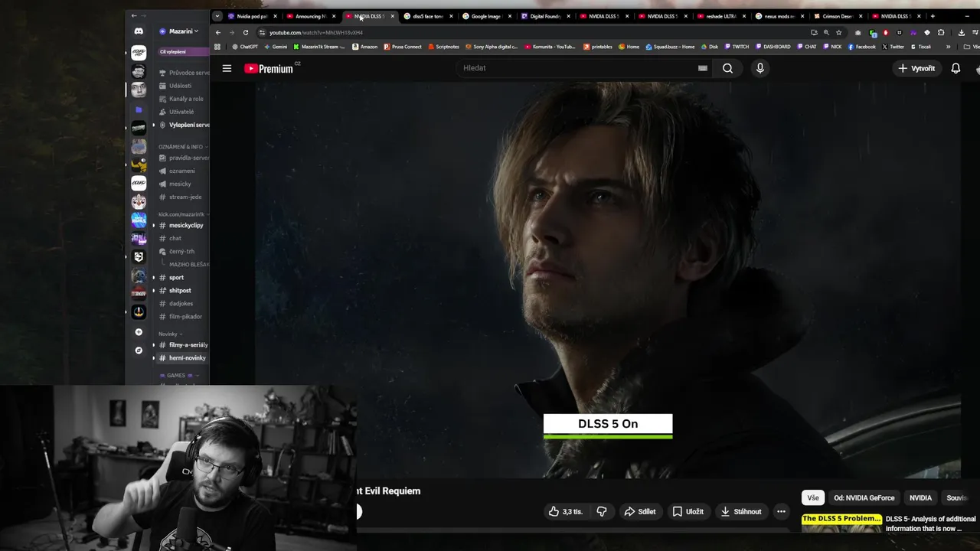The width and height of the screenshot is (980, 551).
Task: Go to YouTube Premium home logo
Action: 269,68
